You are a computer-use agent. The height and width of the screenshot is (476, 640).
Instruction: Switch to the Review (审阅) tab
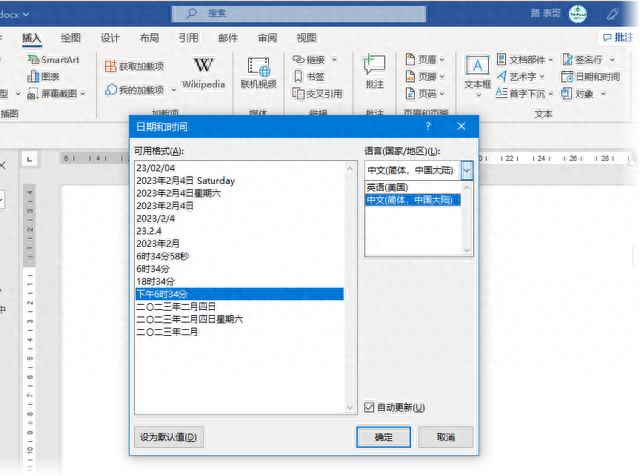click(267, 38)
